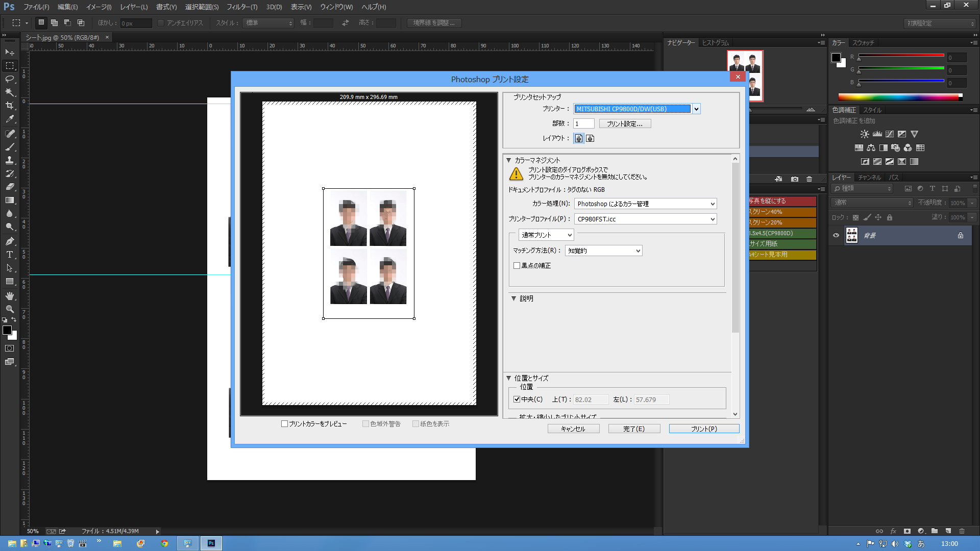Open the フィルター menu

point(241,7)
